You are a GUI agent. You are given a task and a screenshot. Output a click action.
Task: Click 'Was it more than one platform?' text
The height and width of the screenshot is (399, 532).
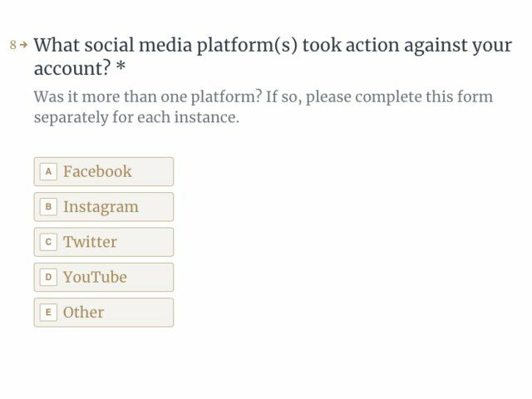coord(148,97)
